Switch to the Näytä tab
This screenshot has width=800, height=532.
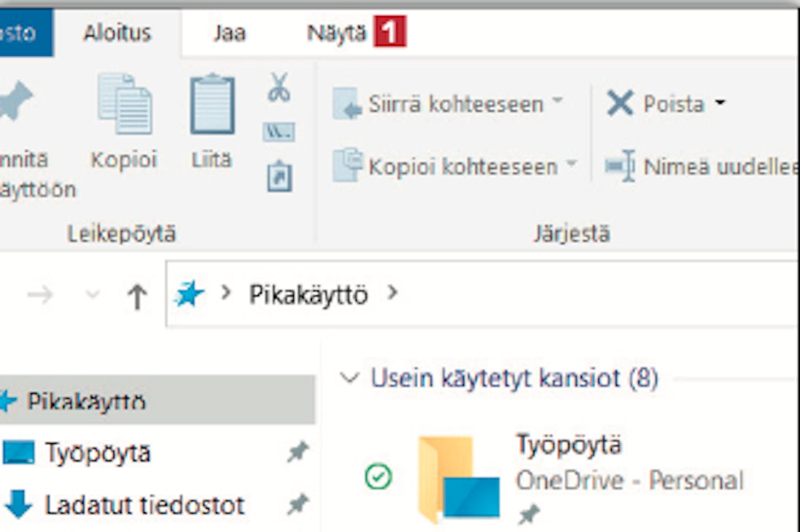point(336,33)
